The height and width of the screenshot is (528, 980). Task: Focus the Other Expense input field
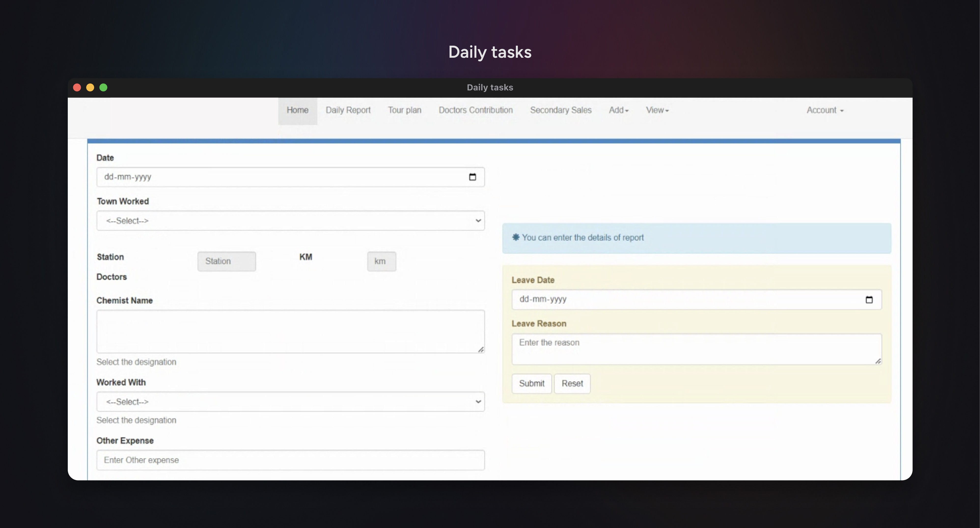click(x=290, y=460)
